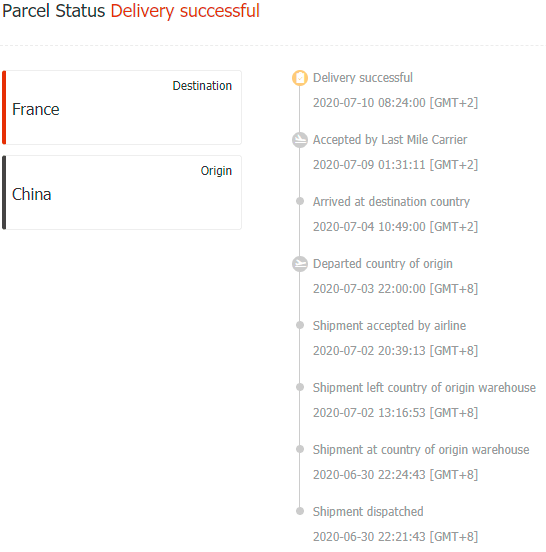Click the Delivery successful event text
This screenshot has width=546, height=552.
coord(363,78)
